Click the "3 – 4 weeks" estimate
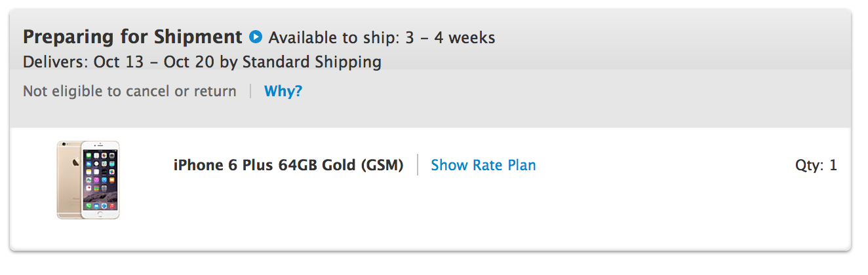Viewport: 868px width, 275px height. click(x=450, y=38)
